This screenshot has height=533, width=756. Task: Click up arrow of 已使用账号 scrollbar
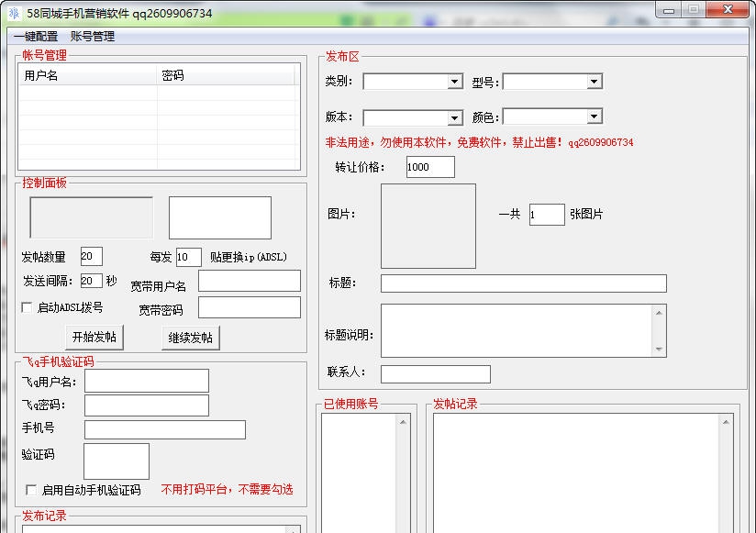(x=403, y=422)
